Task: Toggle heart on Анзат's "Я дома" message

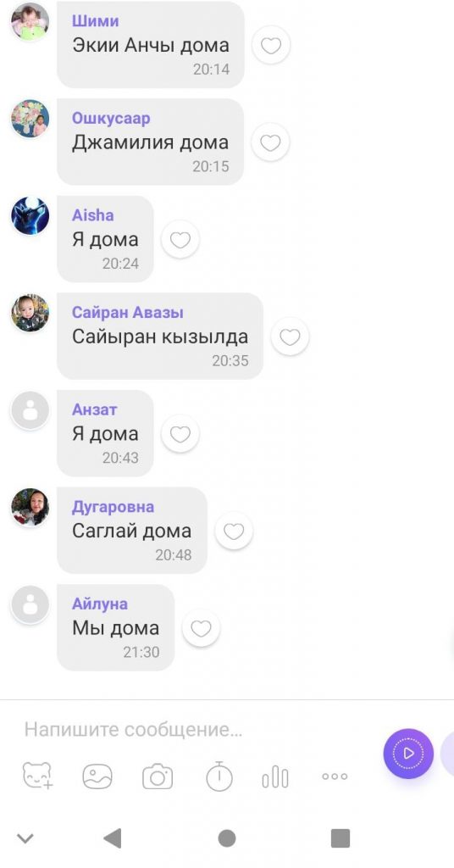Action: pyautogui.click(x=180, y=434)
